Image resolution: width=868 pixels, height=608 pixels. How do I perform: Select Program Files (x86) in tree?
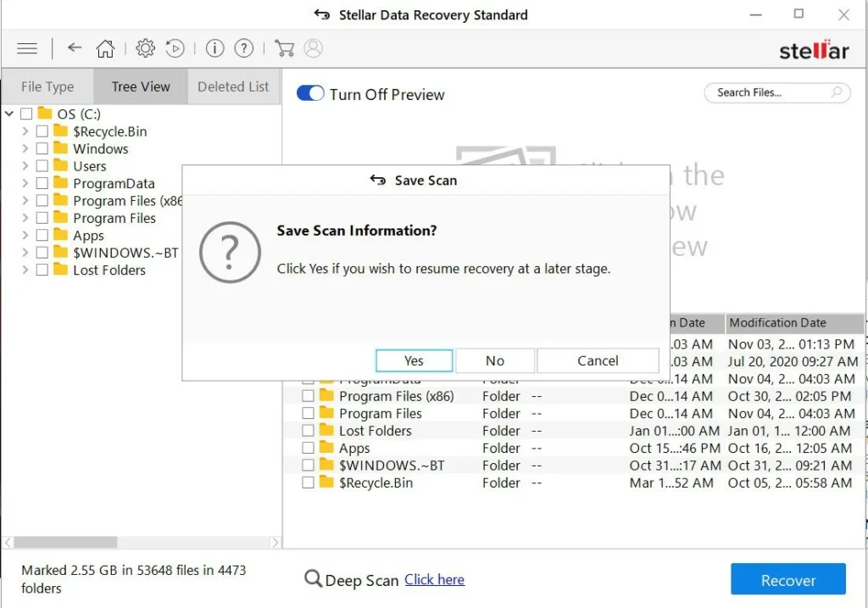(127, 200)
